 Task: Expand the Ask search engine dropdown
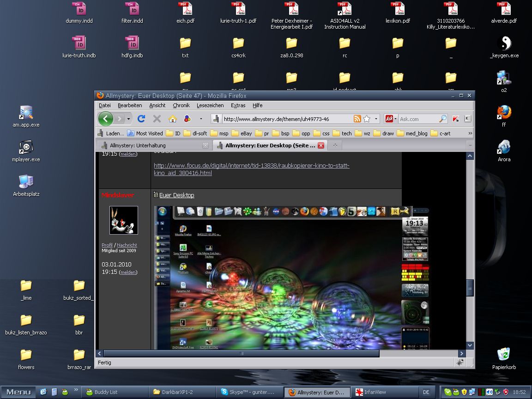[x=395, y=119]
